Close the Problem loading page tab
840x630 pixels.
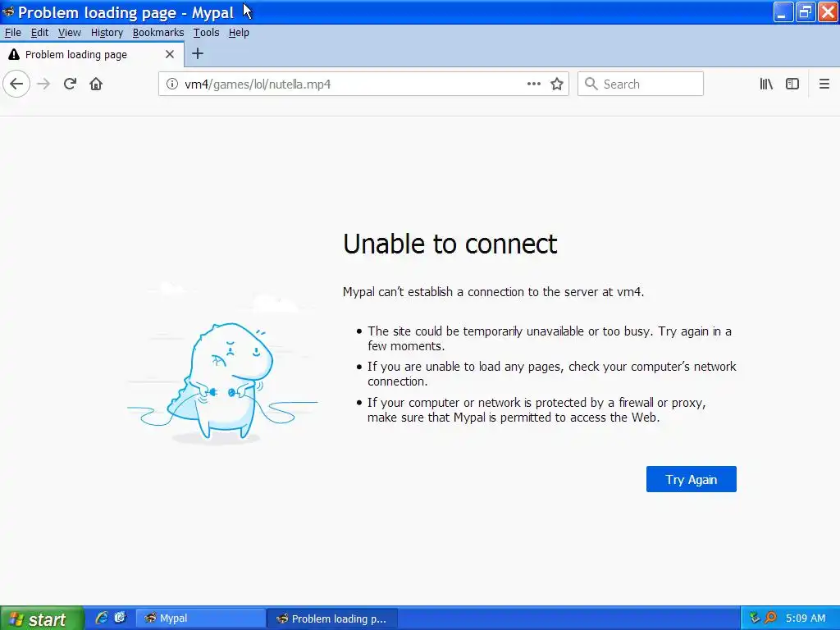coord(169,54)
